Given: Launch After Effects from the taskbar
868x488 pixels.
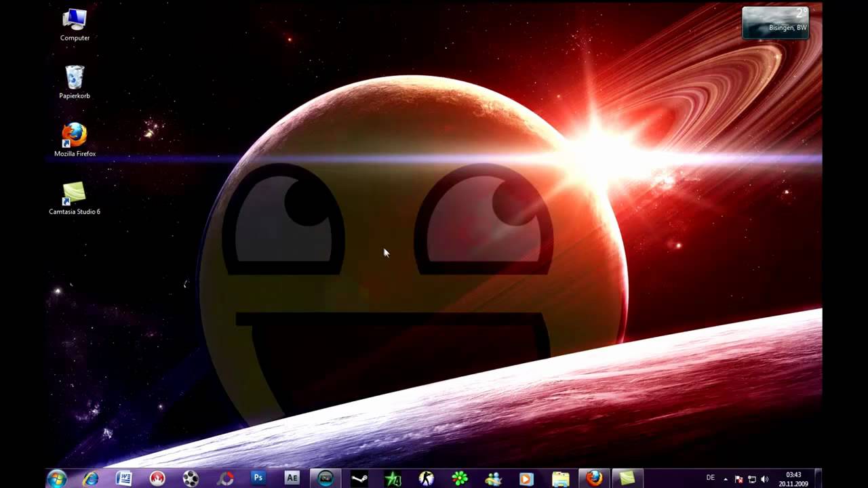Looking at the screenshot, I should point(292,478).
